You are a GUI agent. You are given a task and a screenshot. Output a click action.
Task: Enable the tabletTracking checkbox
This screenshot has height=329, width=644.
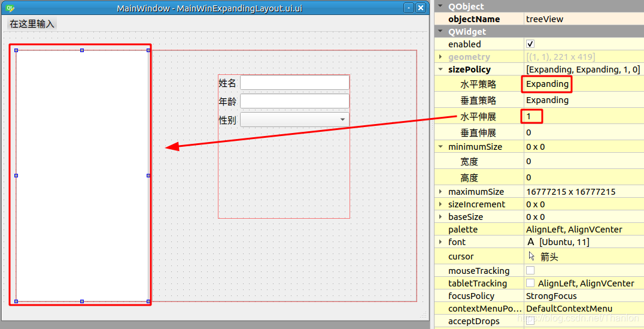pyautogui.click(x=530, y=283)
